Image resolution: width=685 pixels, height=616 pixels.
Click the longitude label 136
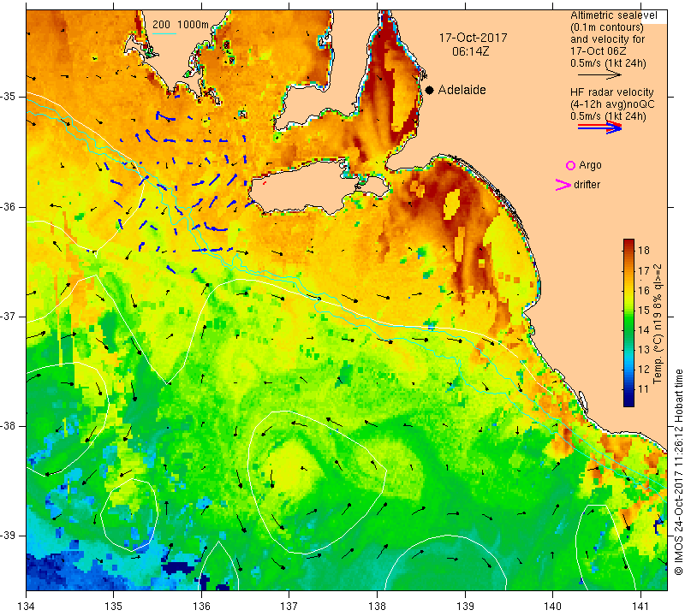[x=201, y=606]
